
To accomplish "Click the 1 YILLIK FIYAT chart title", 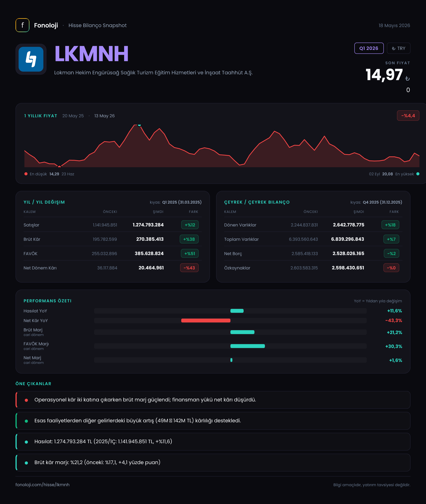I will click(41, 116).
